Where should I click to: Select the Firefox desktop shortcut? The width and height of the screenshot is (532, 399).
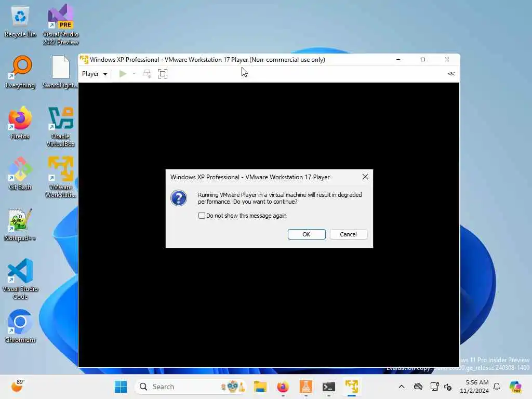tap(20, 123)
